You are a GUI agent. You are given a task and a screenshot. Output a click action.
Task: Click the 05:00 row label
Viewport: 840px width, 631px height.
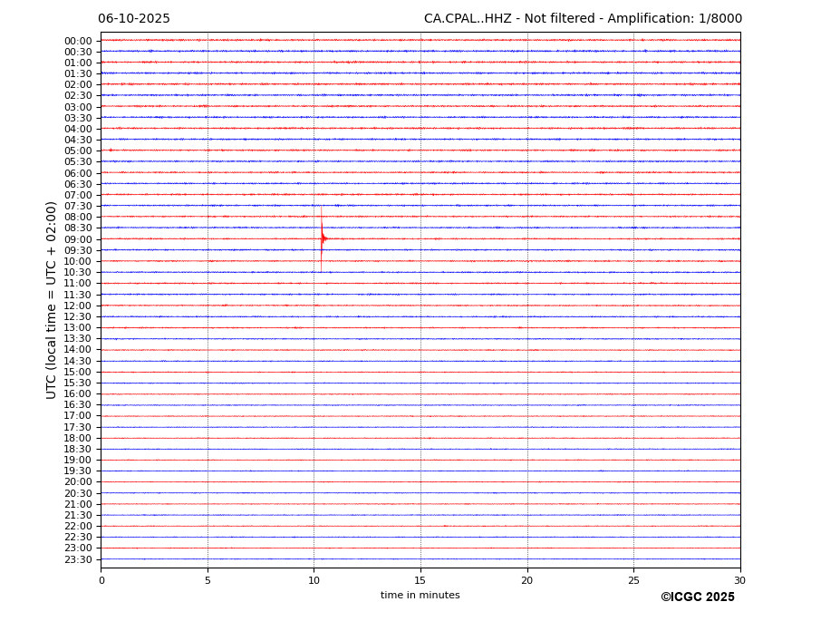tap(78, 151)
